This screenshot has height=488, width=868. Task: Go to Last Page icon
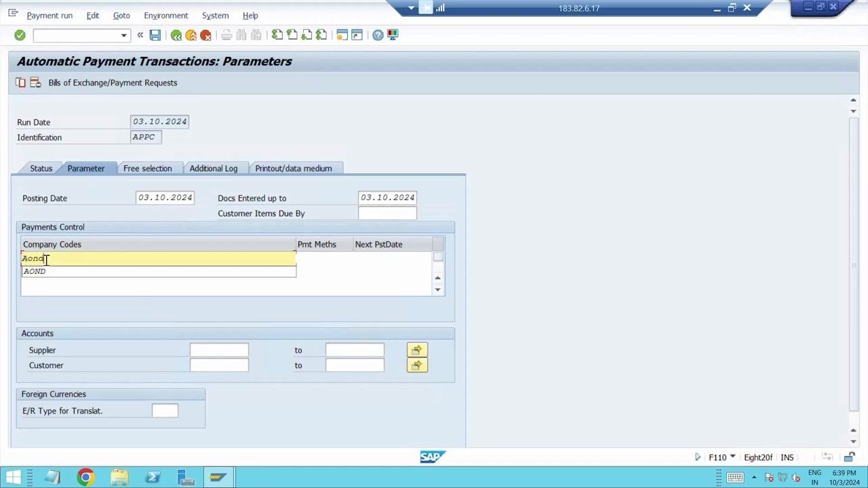point(321,35)
